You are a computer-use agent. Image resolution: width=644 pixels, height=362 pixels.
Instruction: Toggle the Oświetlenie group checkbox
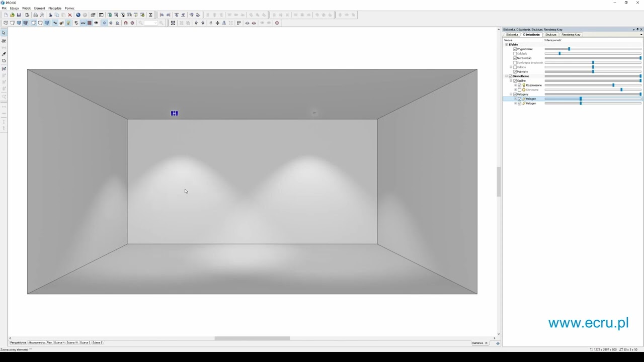click(x=510, y=76)
